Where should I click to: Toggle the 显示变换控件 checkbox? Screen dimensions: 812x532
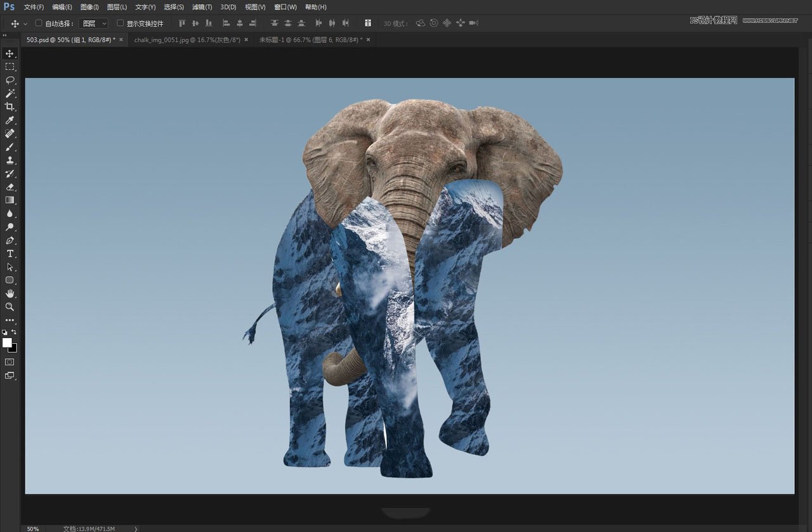tap(121, 23)
